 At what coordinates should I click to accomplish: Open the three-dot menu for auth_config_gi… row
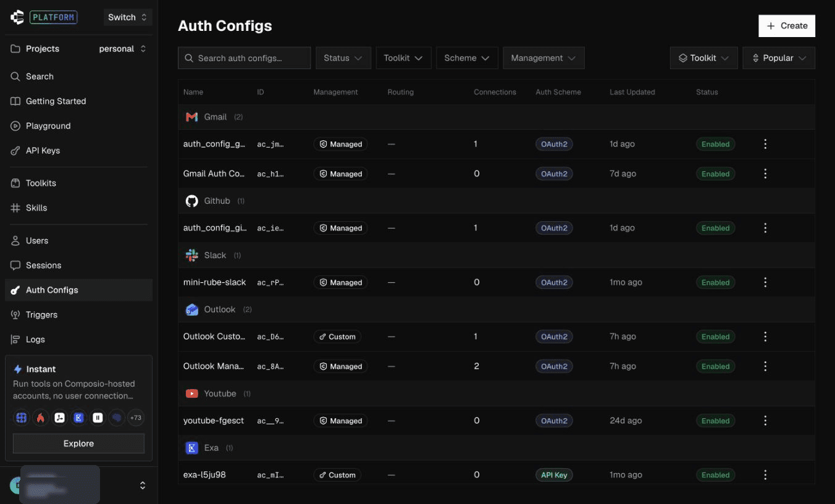(765, 228)
